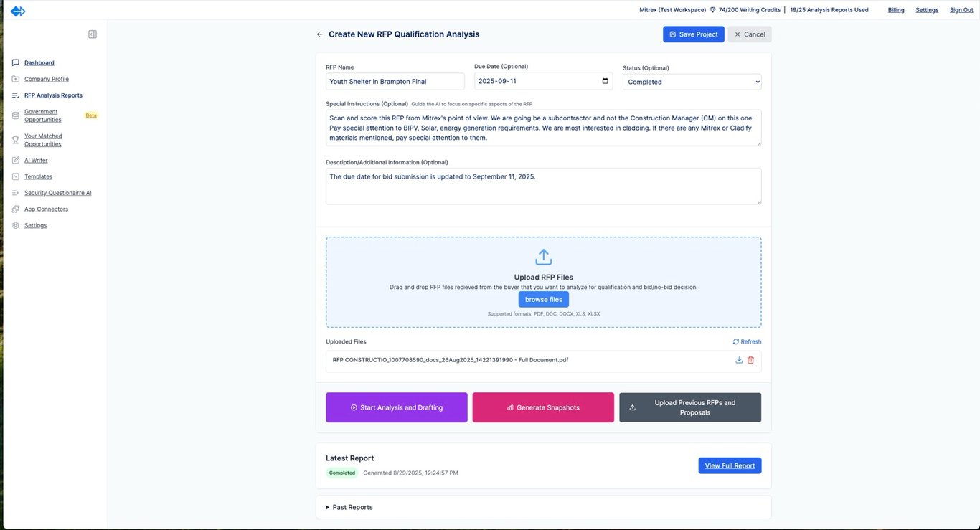Screen dimensions: 980x530
Task: Click Generate Snapshots button
Action: pos(543,407)
